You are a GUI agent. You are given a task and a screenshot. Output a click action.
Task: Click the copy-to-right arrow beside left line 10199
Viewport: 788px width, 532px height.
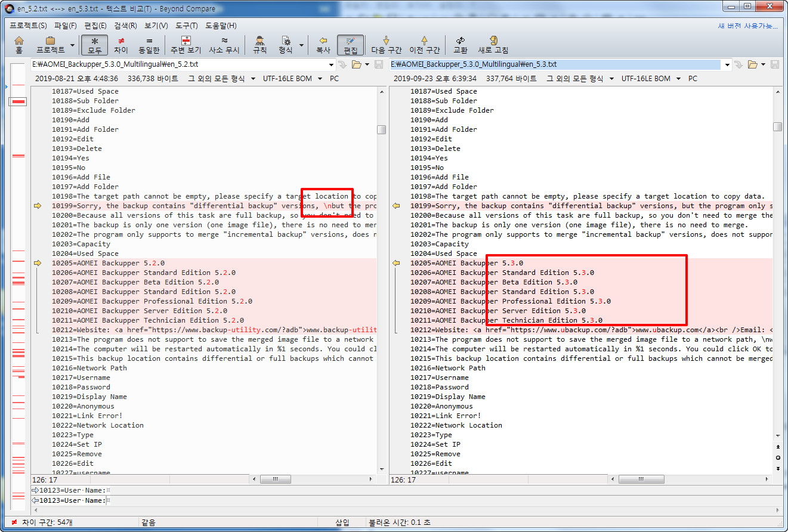click(38, 206)
